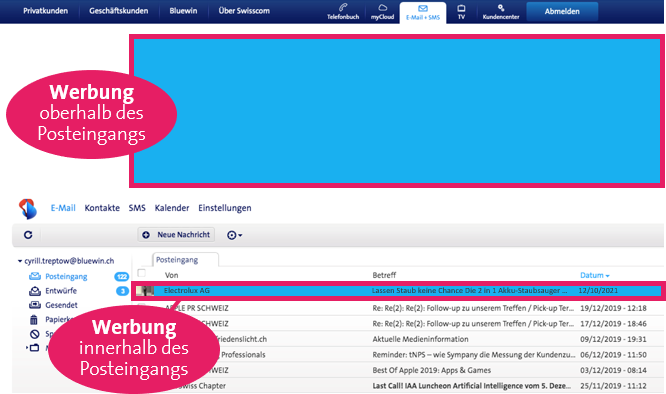
Task: Sort by the Von column header
Action: (x=171, y=275)
